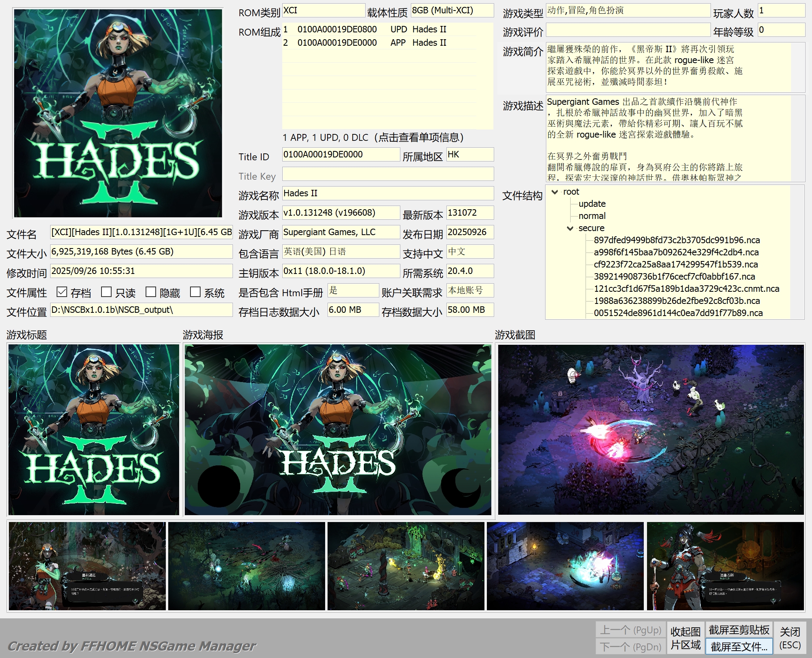
Task: Select the update folder in file structure
Action: [x=592, y=204]
